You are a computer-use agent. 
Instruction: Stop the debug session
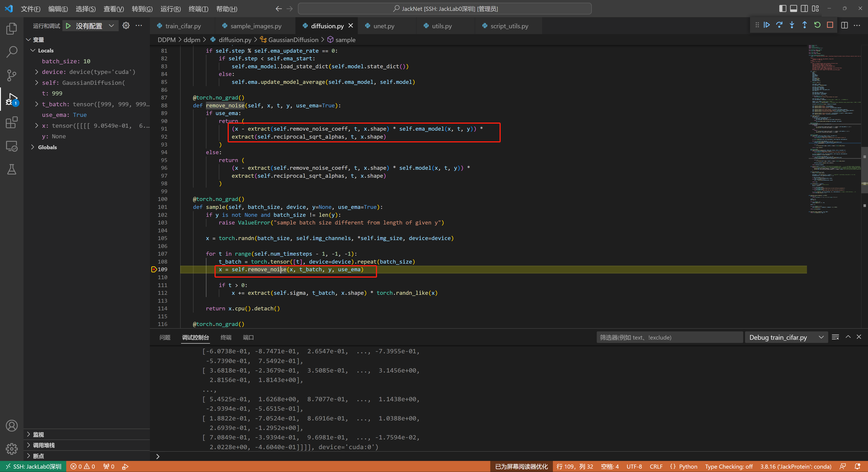click(830, 25)
